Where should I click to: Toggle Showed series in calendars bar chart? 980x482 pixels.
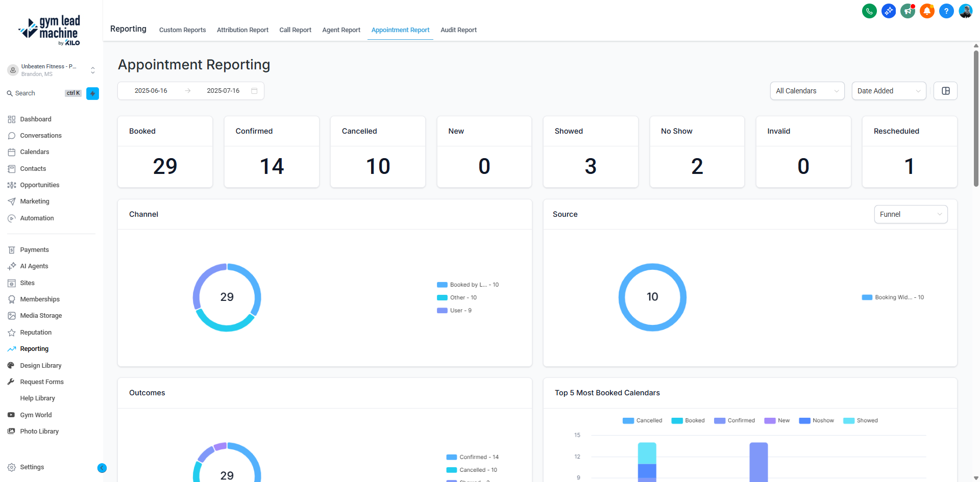pyautogui.click(x=861, y=421)
